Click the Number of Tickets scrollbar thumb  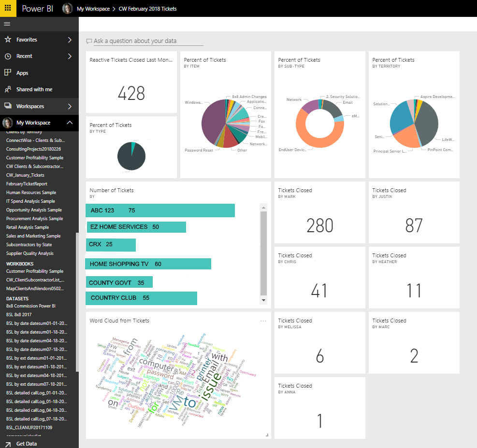point(263,253)
